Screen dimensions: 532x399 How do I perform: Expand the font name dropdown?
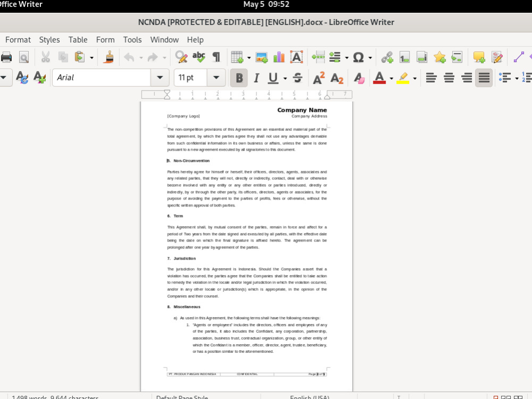pos(160,78)
